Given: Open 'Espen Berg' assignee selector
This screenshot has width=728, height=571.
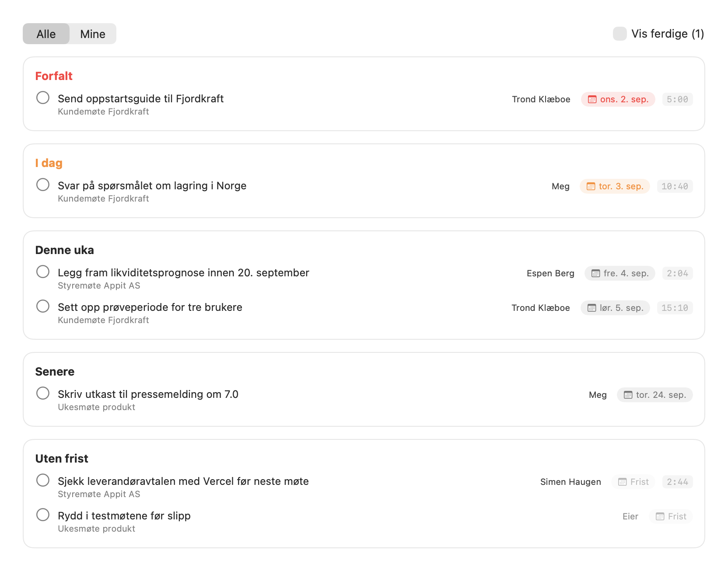Looking at the screenshot, I should [550, 273].
